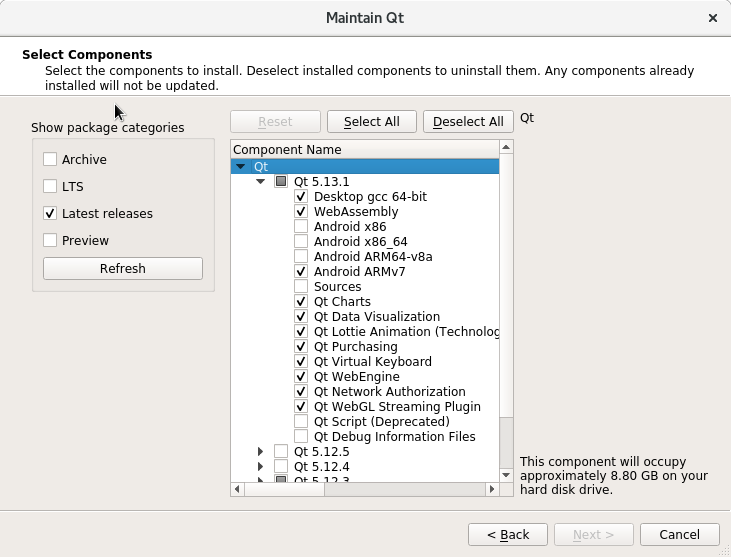Uncheck the Qt Purchasing component
The image size is (731, 557).
(301, 346)
